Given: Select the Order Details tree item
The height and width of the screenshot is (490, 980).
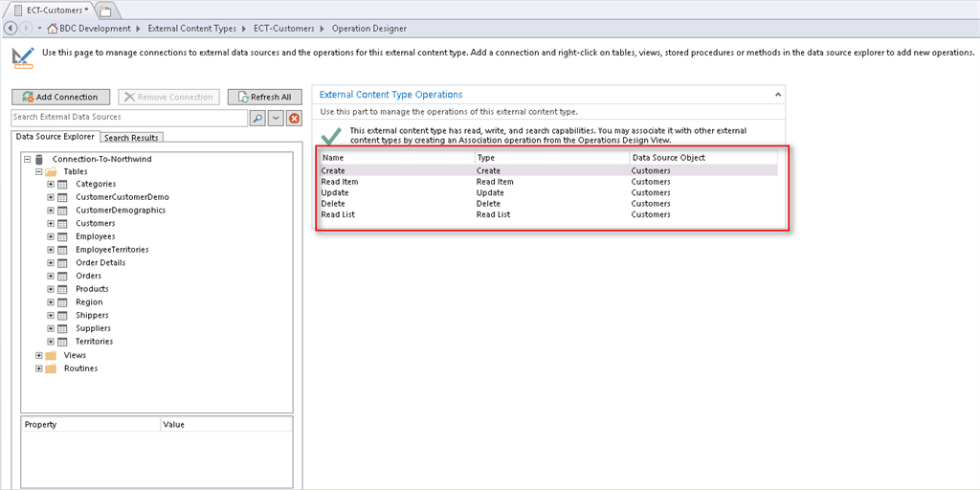Looking at the screenshot, I should click(100, 262).
